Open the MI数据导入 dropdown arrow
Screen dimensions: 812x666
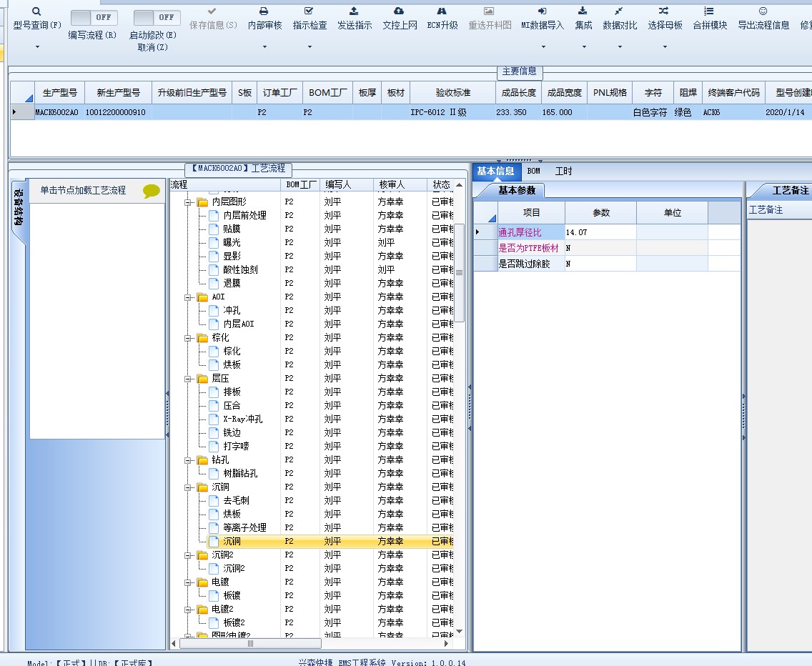point(543,46)
